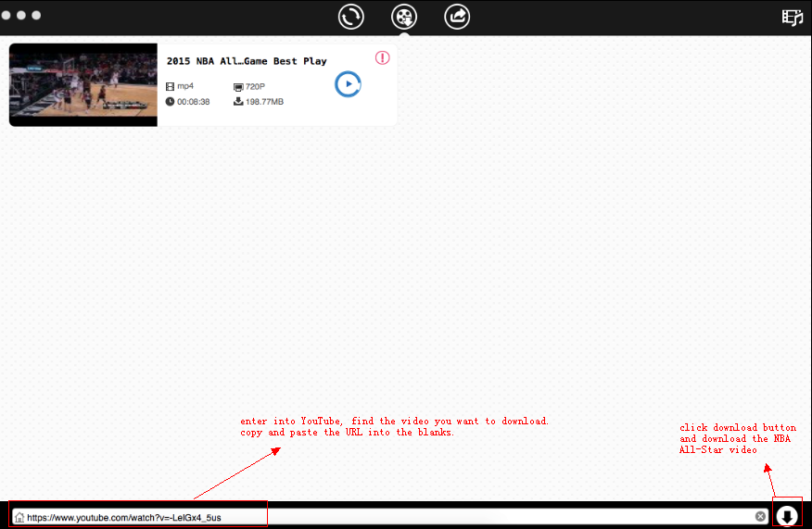Viewport: 812px width, 529px height.
Task: Click the pink warning info icon
Action: [x=382, y=58]
